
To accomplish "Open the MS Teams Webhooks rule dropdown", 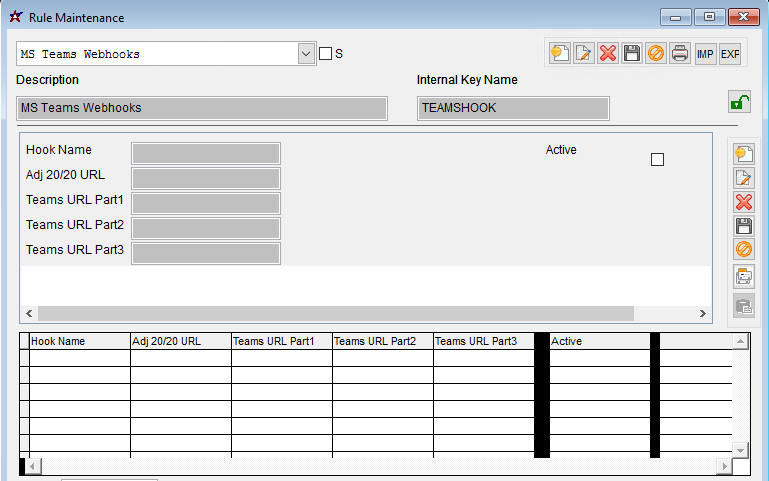I will (306, 53).
